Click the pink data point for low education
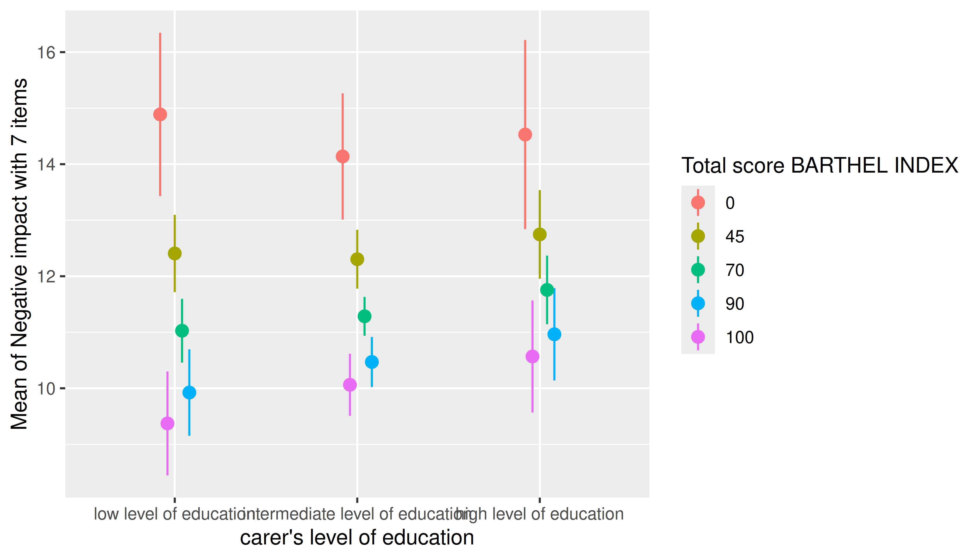Screen dimensions: 980x560 (x=167, y=423)
